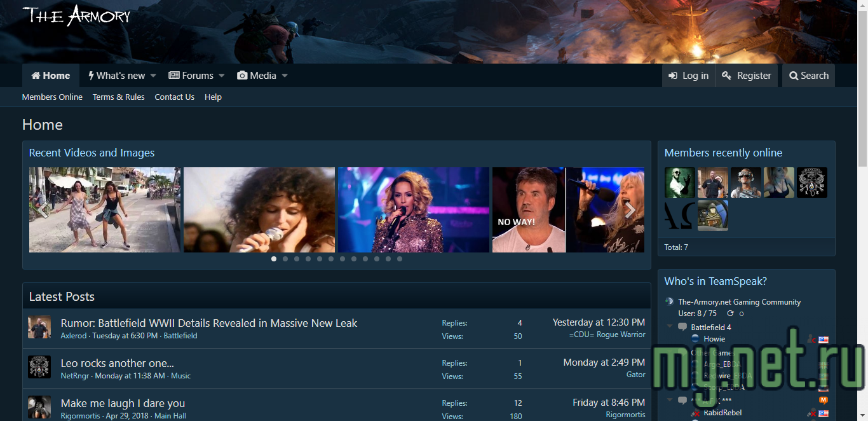The width and height of the screenshot is (868, 421).
Task: Go to the Home tab
Action: tap(51, 76)
